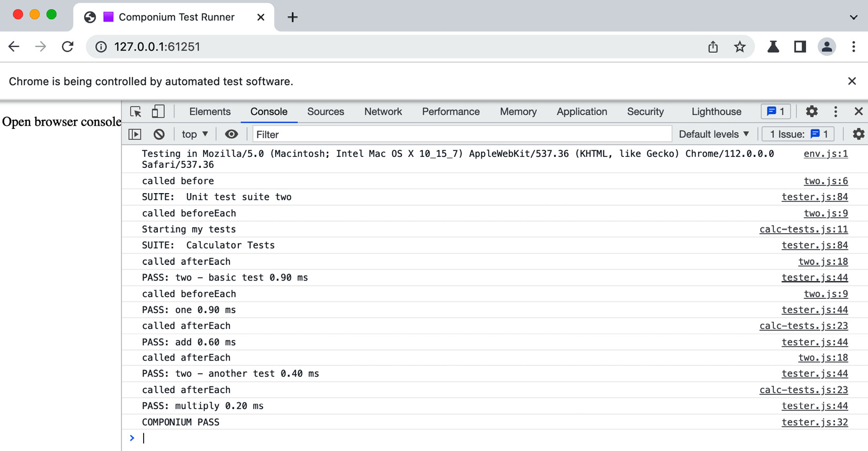Toggle the browser side panel icon
This screenshot has height=451, width=868.
[x=800, y=47]
